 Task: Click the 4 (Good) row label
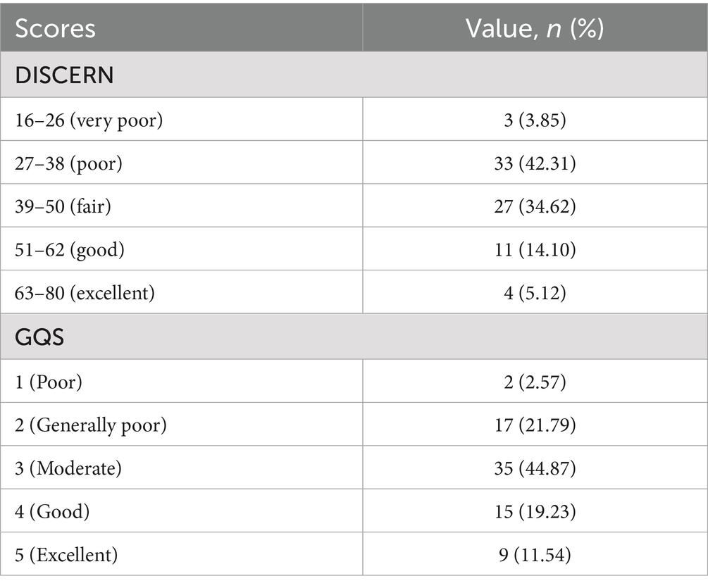53,511
